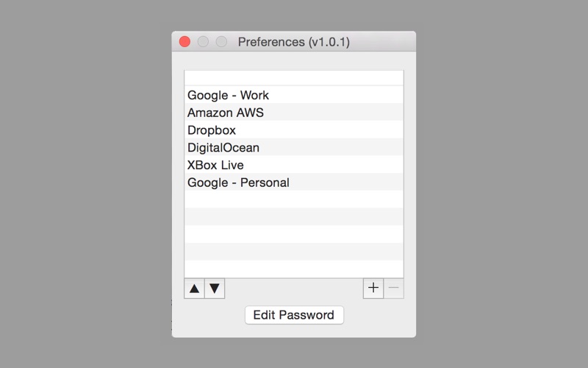The image size is (588, 368).
Task: Click the greyed-out minimize window button
Action: tap(203, 41)
